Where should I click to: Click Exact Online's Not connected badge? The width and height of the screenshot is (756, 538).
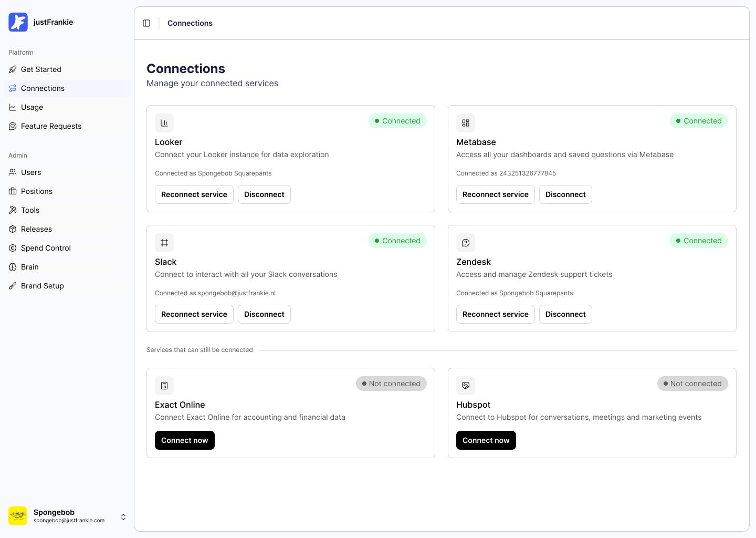[391, 384]
